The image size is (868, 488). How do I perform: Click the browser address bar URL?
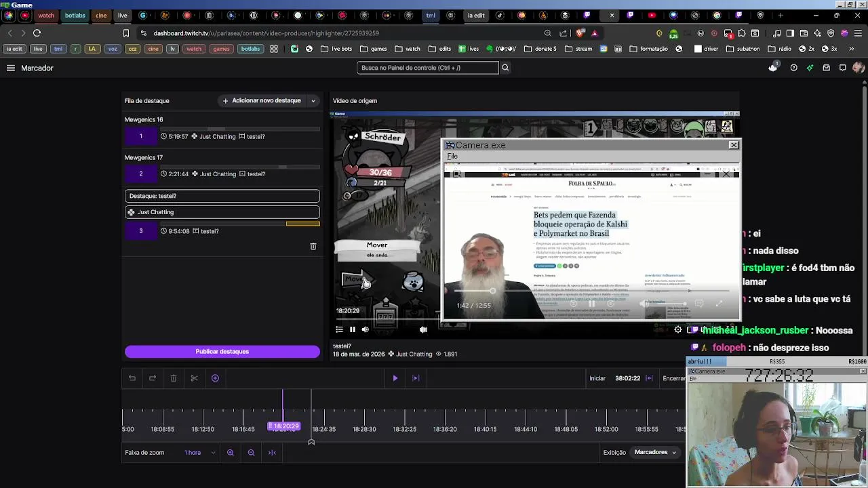coord(266,33)
